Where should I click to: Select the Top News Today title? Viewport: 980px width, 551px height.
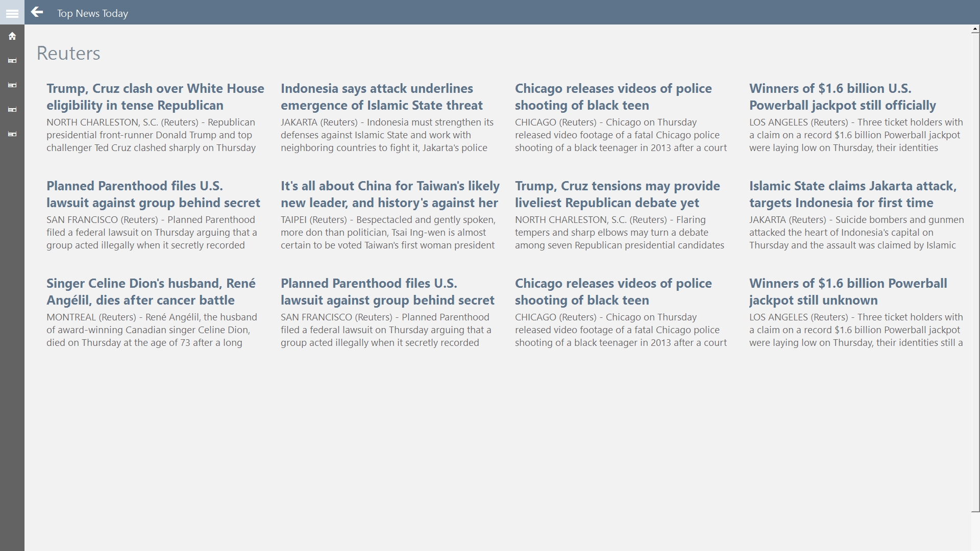coord(92,13)
